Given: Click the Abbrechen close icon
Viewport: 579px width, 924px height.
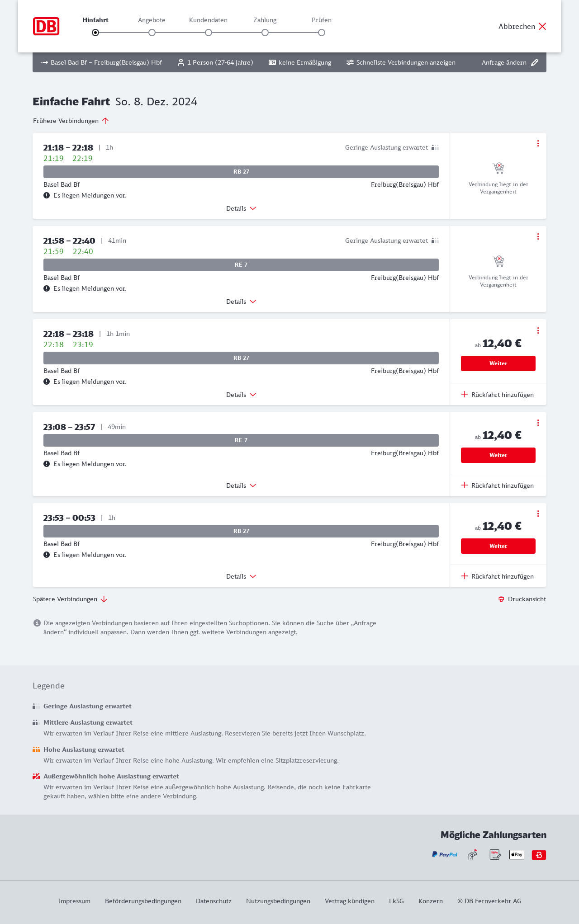Looking at the screenshot, I should (x=542, y=26).
